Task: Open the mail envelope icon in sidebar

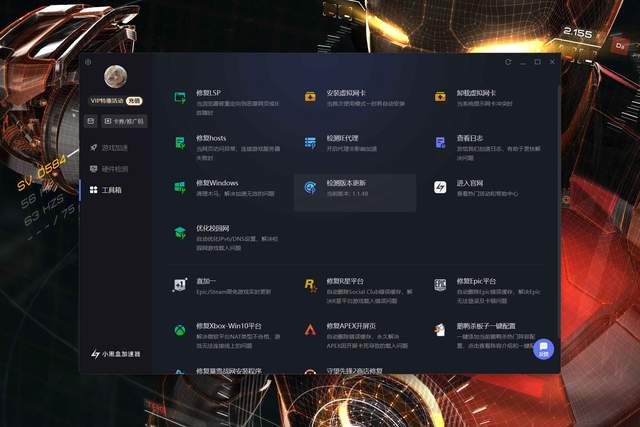Action: (x=91, y=121)
